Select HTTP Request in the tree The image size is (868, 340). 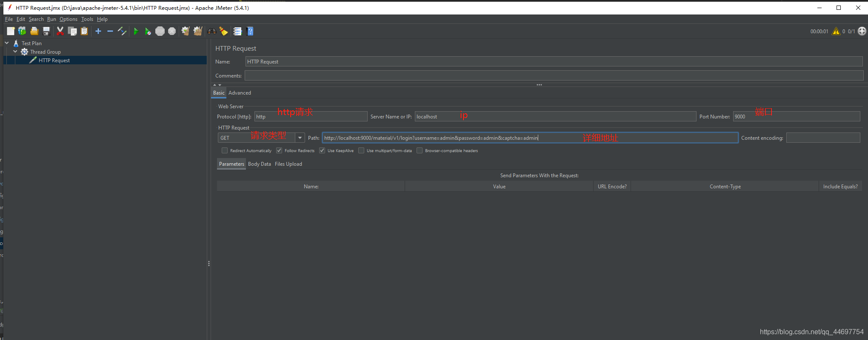click(54, 61)
